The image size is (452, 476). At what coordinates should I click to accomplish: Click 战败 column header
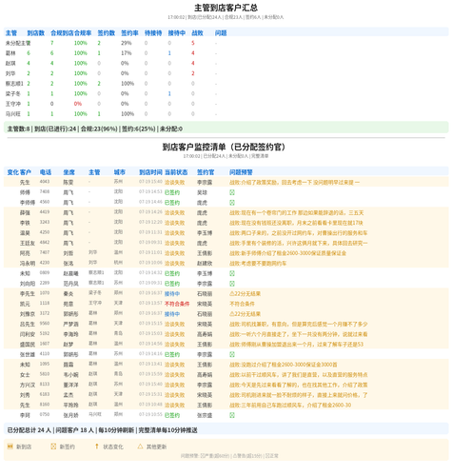197,33
